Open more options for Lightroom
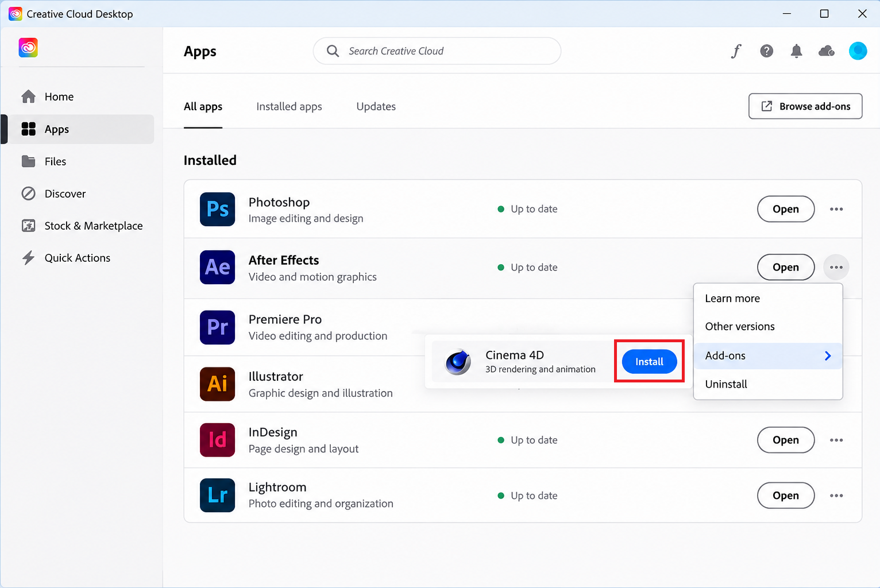Image resolution: width=880 pixels, height=588 pixels. point(836,496)
